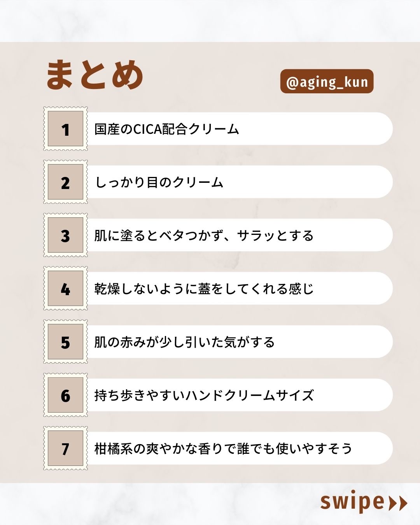The image size is (420, 525).
Task: Click the number 1 stamp icon
Action: pos(65,129)
